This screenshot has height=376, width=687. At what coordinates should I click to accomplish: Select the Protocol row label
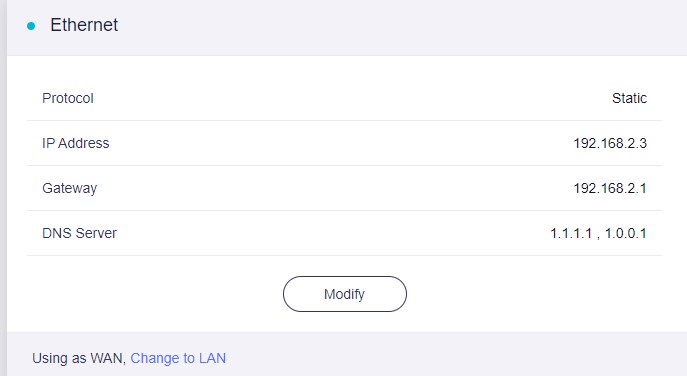[x=68, y=98]
